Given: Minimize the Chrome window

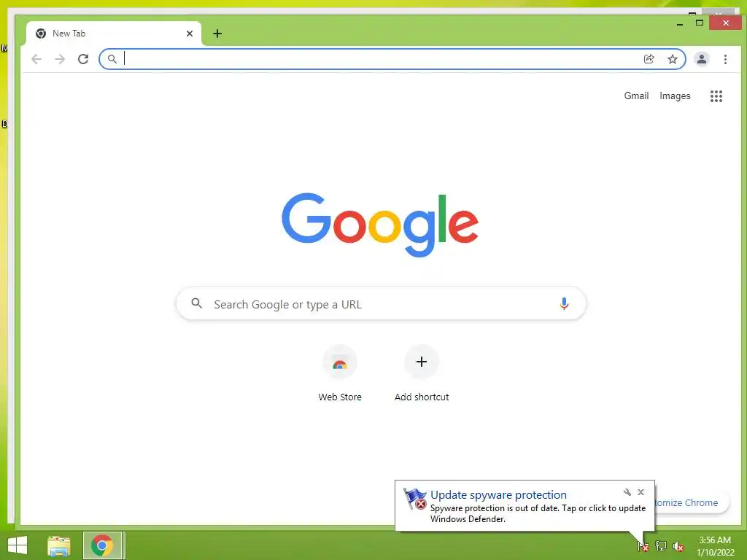Looking at the screenshot, I should (x=680, y=23).
